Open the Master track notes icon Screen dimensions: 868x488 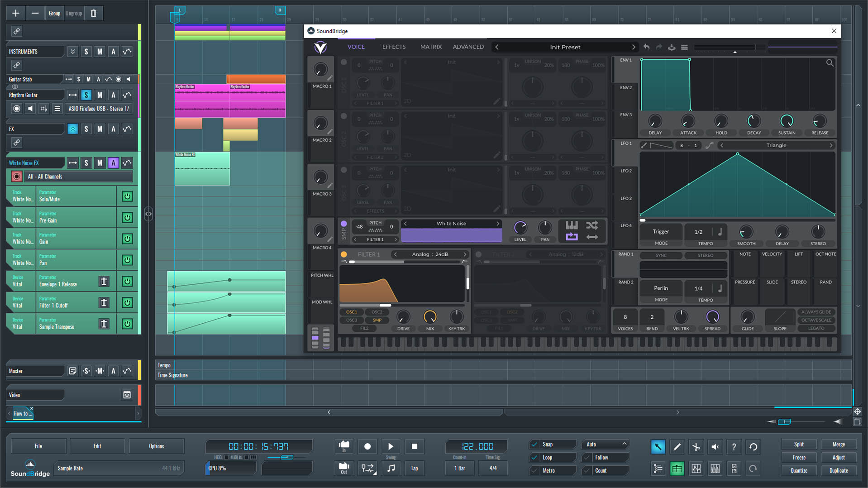click(x=72, y=371)
